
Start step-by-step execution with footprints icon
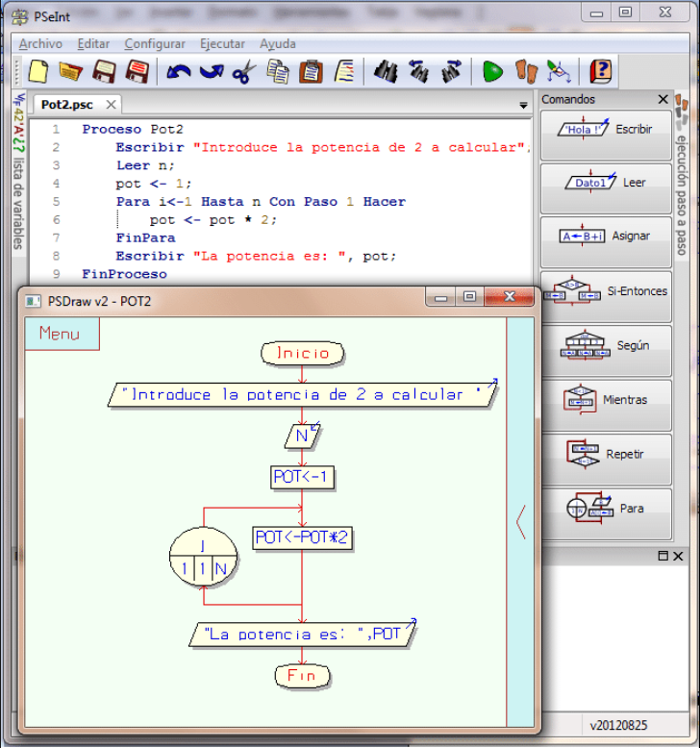525,72
